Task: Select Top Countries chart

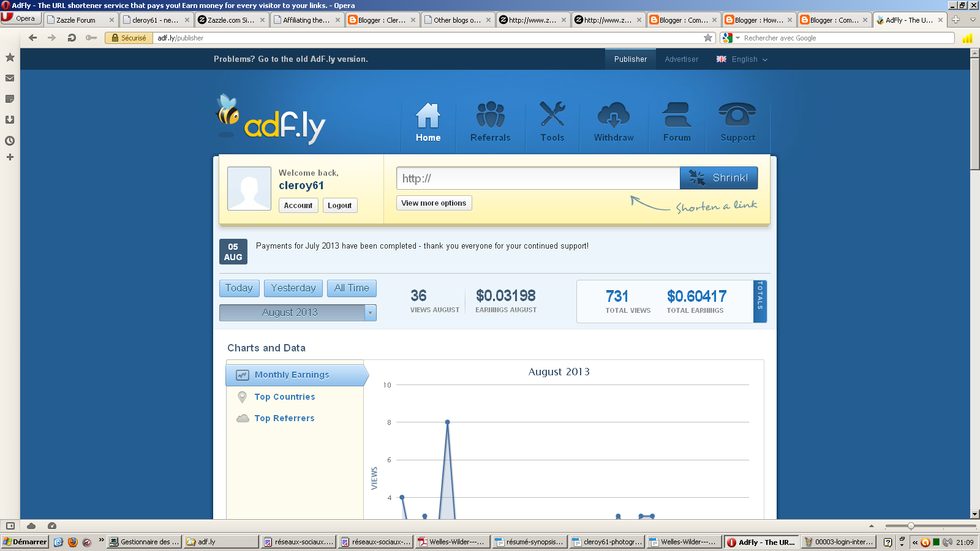Action: pos(285,397)
